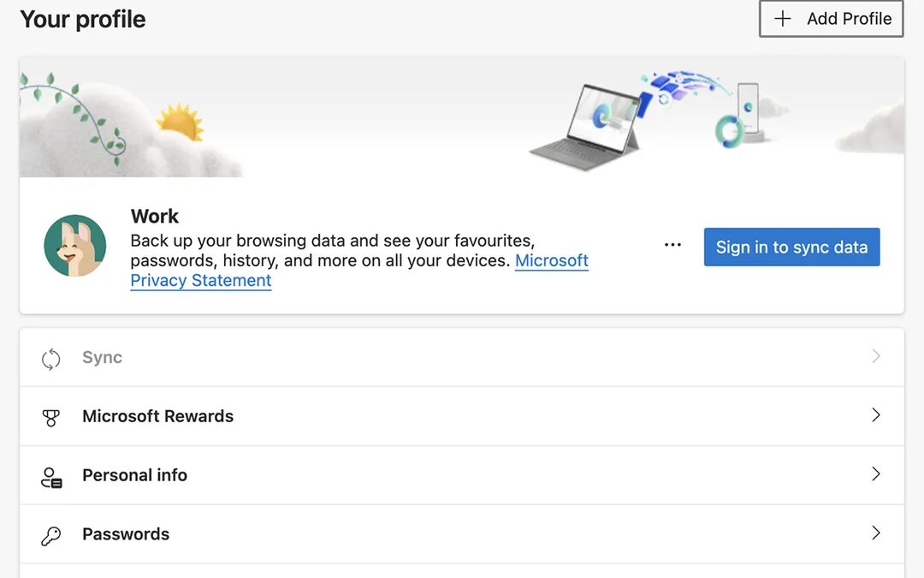This screenshot has width=924, height=578.
Task: Click the Passwords key icon
Action: (x=51, y=536)
